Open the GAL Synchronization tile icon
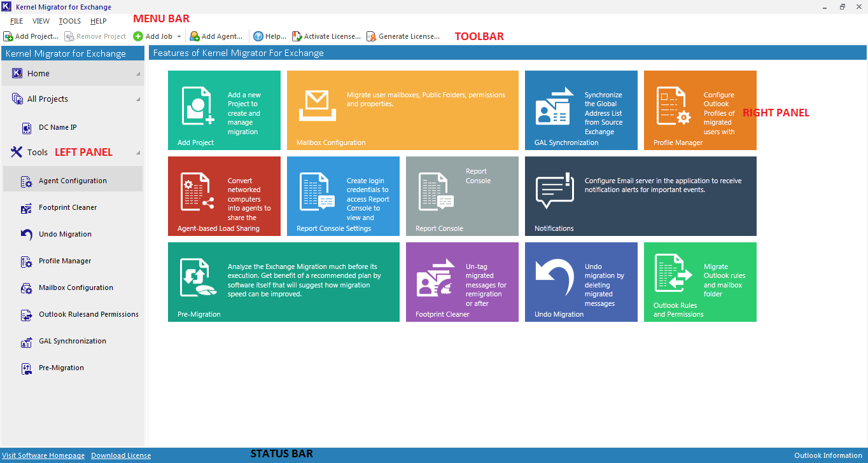This screenshot has height=463, width=868. (x=555, y=105)
